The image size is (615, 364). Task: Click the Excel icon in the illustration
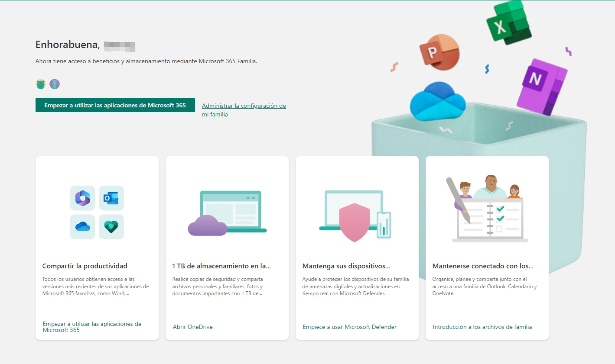click(508, 23)
